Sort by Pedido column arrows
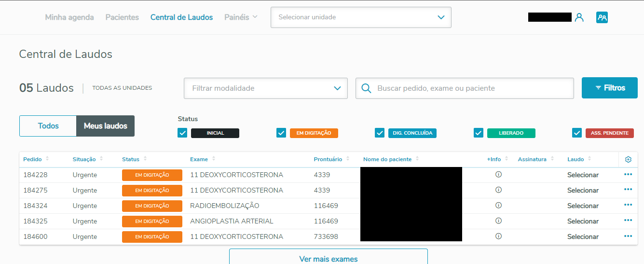This screenshot has width=644, height=264. (47, 159)
